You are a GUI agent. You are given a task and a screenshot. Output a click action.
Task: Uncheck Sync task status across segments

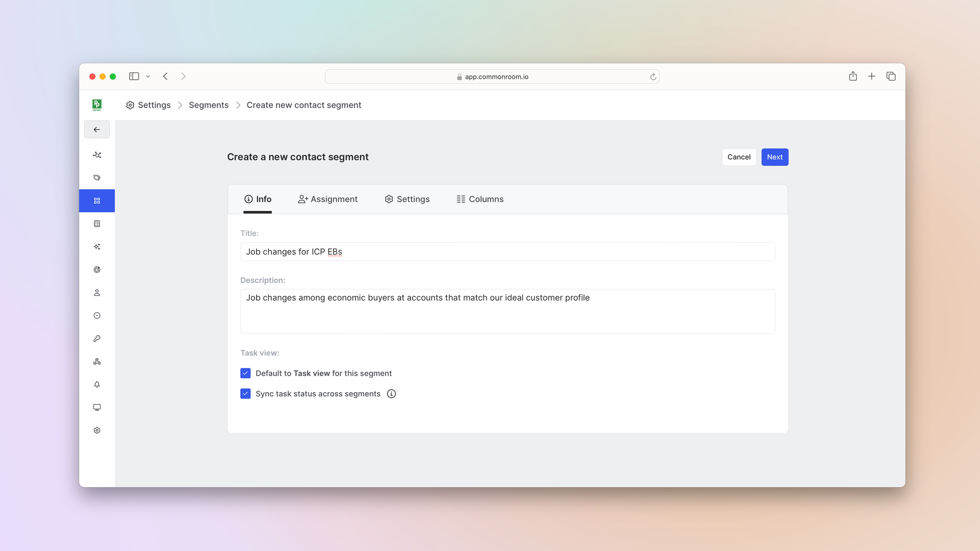[245, 394]
